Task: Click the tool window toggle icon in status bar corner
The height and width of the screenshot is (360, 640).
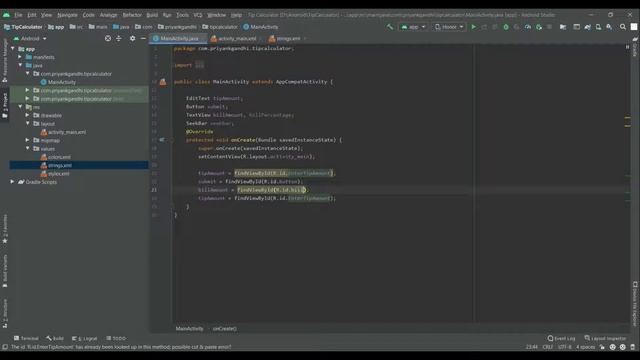Action: pos(5,347)
